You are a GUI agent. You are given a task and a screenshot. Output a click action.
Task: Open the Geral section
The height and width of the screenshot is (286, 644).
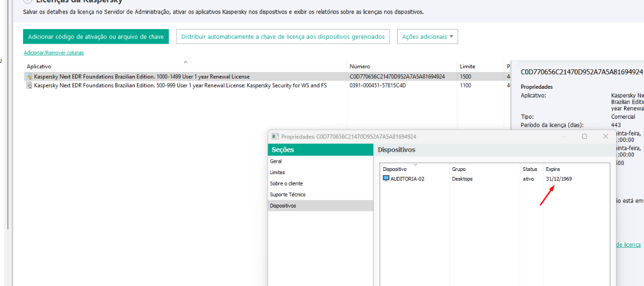(x=276, y=161)
